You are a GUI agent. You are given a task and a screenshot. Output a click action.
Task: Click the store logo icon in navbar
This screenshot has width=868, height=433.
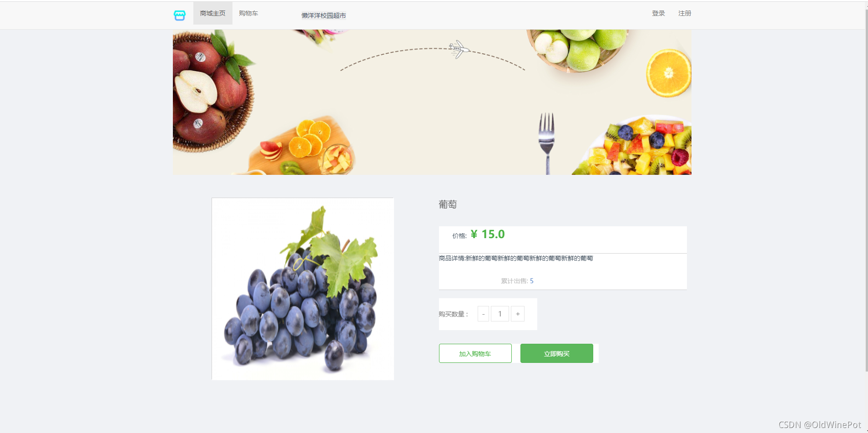[x=180, y=15]
